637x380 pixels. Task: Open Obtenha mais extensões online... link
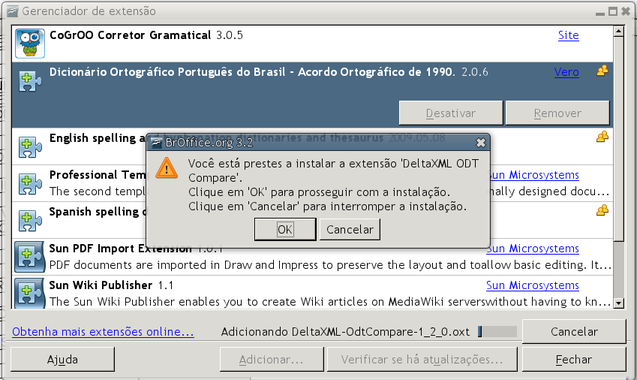click(x=103, y=332)
